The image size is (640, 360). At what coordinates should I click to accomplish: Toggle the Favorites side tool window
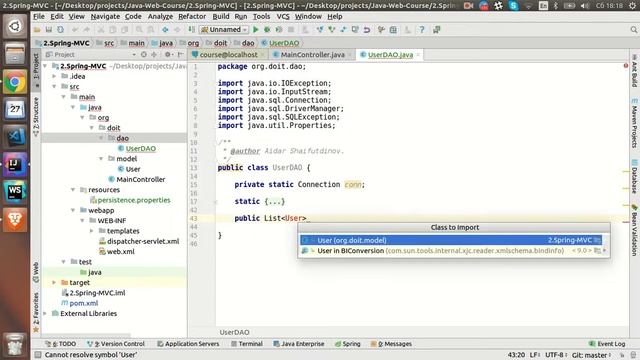coord(36,312)
